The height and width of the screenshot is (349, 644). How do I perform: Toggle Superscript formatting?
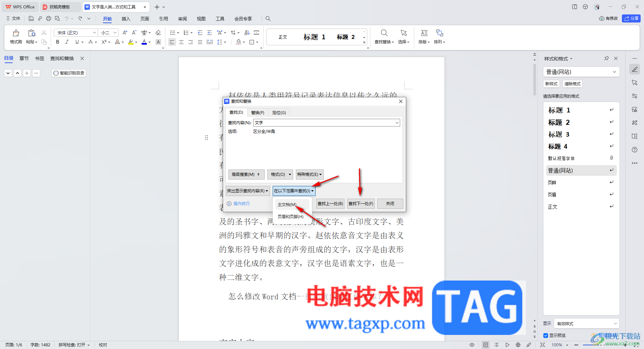[x=104, y=42]
